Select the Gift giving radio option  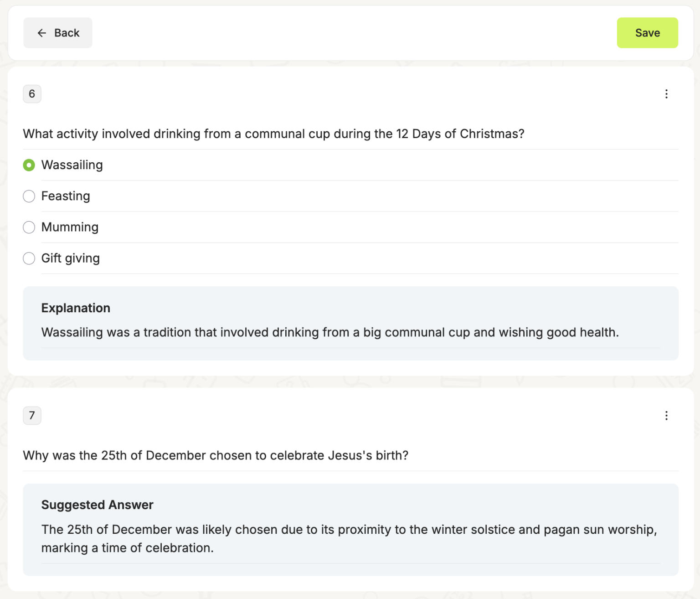[29, 258]
